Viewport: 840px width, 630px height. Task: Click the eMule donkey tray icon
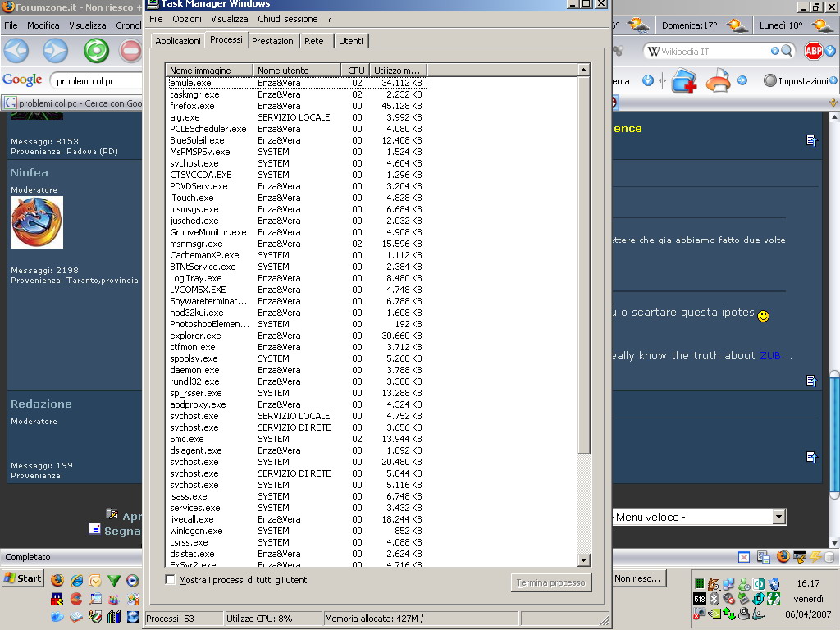pyautogui.click(x=714, y=583)
